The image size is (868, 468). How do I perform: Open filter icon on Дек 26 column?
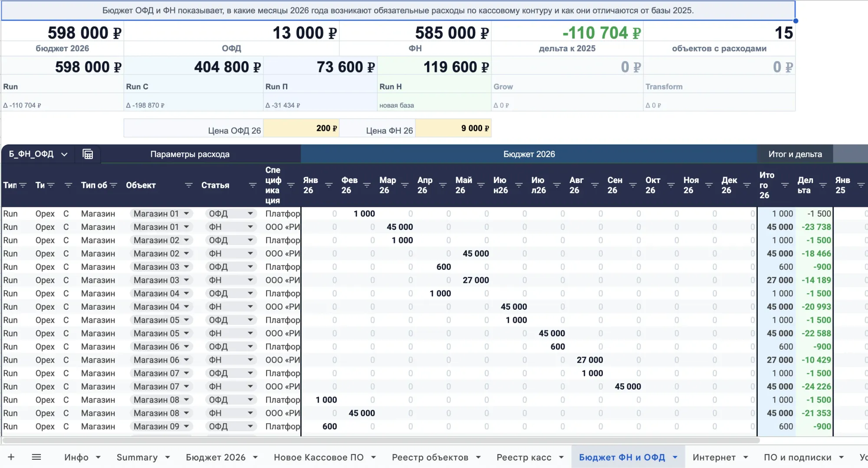pos(747,185)
